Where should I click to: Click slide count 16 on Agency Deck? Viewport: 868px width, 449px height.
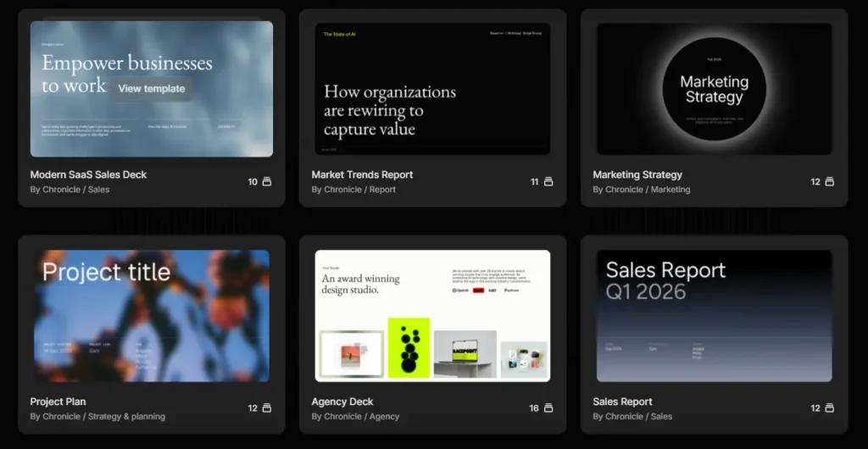[534, 408]
